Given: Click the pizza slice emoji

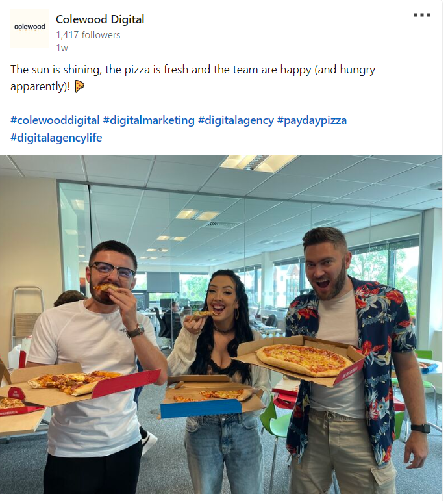Looking at the screenshot, I should click(x=79, y=86).
